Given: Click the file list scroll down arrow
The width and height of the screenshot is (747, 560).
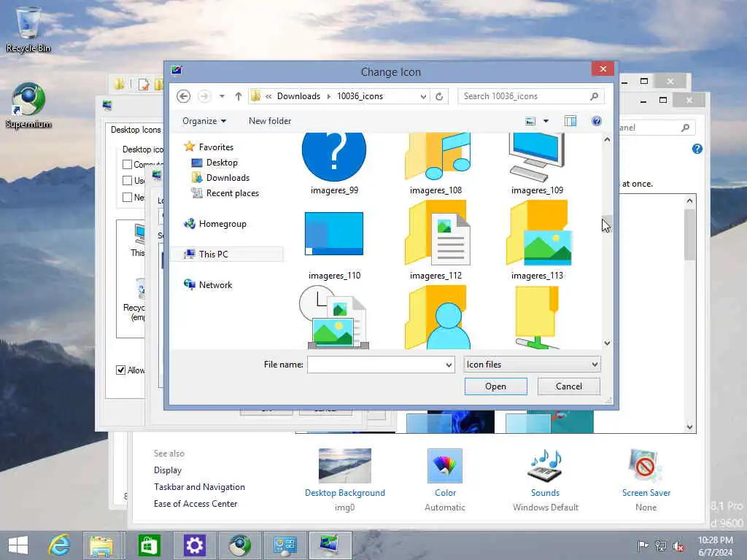Looking at the screenshot, I should (607, 343).
